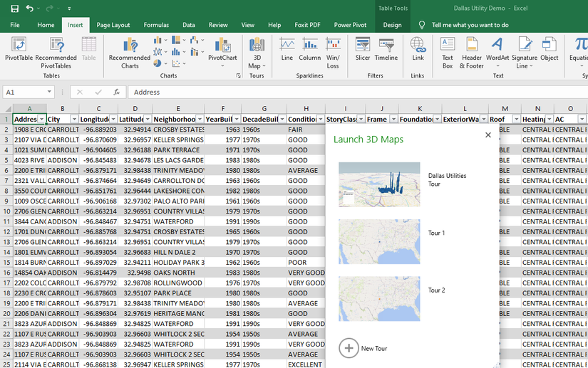Close the Launch 3D Maps panel
The image size is (588, 368).
(488, 135)
